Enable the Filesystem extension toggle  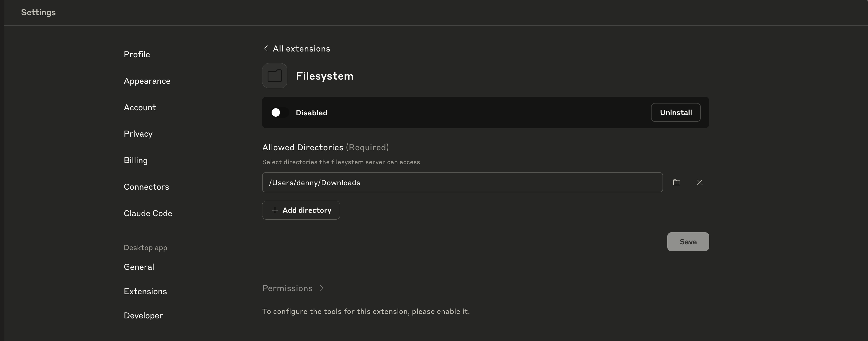point(280,113)
